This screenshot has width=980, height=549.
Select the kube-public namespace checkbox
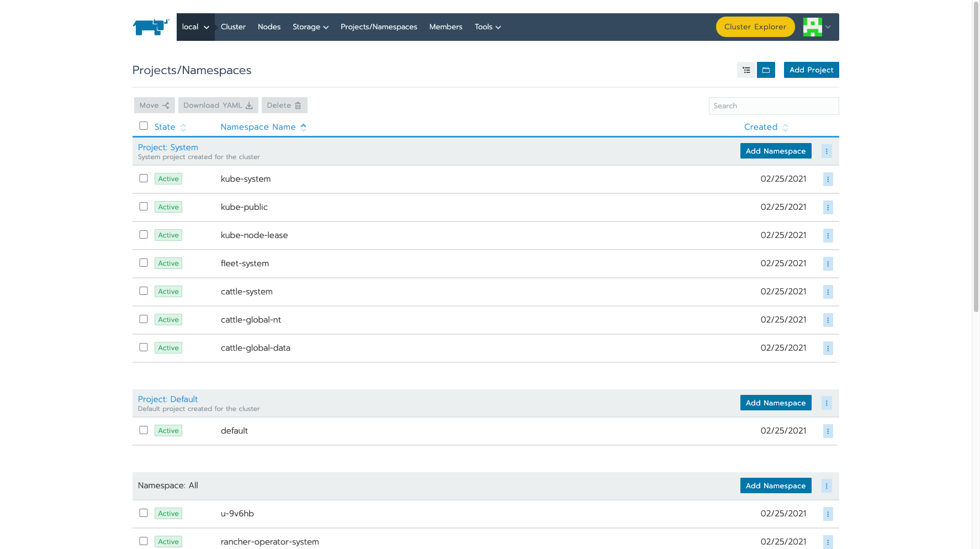[x=144, y=206]
